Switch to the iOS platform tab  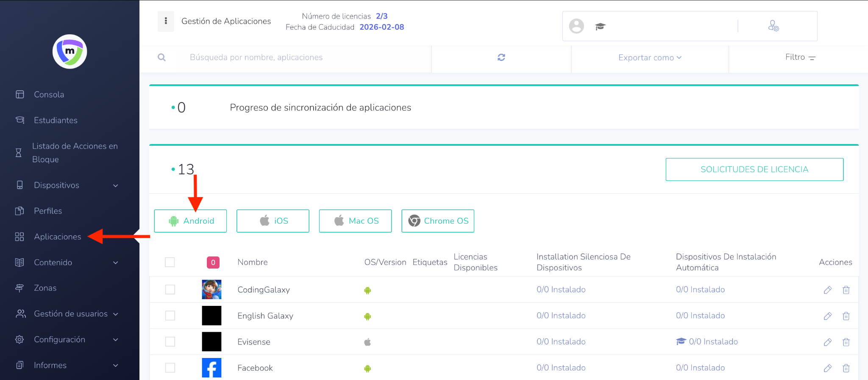coord(273,221)
